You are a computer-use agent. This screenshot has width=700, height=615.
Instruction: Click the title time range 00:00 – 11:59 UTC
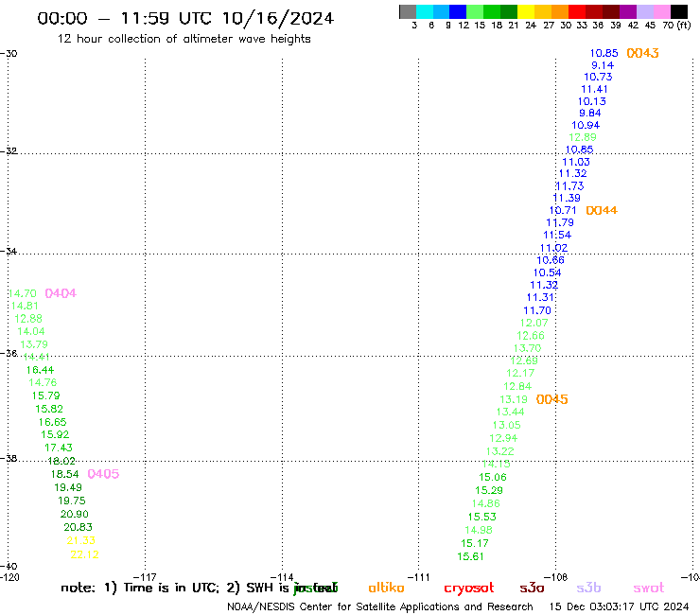tap(128, 18)
